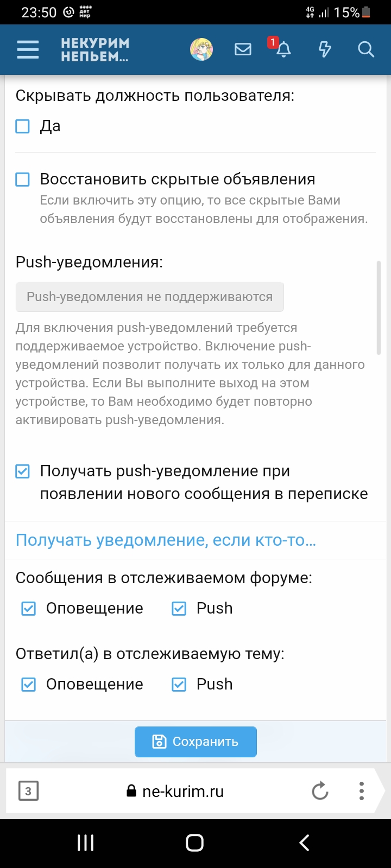
Task: Uncheck 'Push' for watched forum messages
Action: pos(179,609)
